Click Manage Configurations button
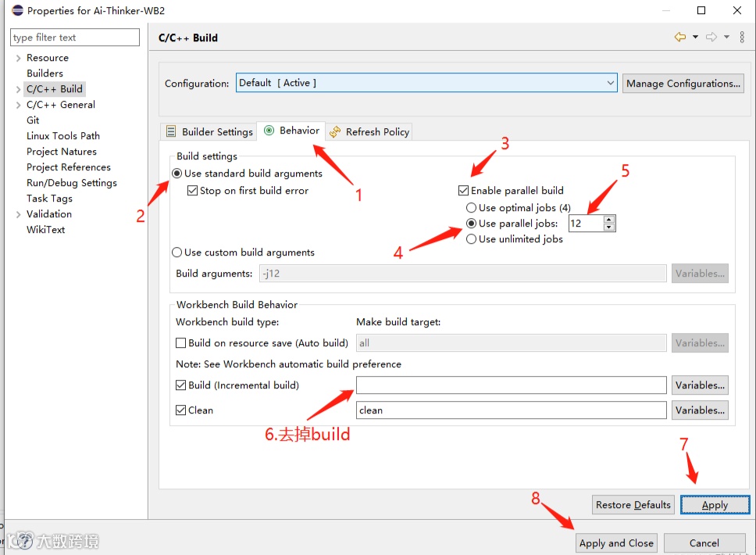 tap(683, 84)
